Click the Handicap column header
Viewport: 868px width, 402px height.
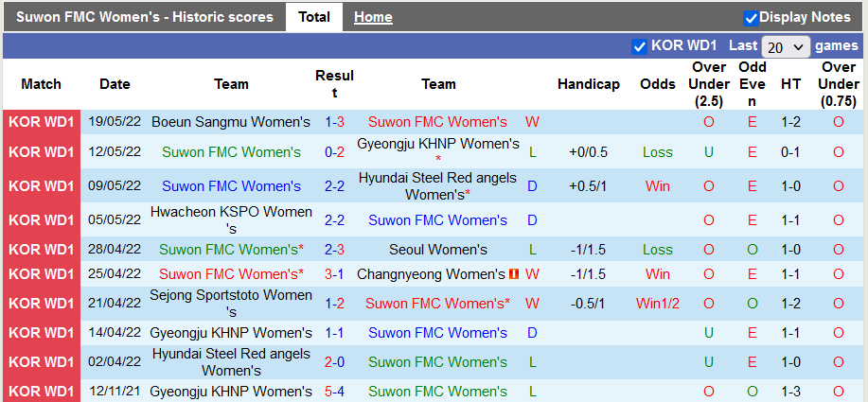coord(589,84)
